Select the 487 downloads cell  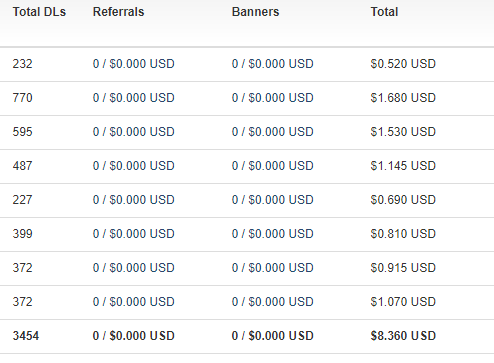tap(22, 166)
